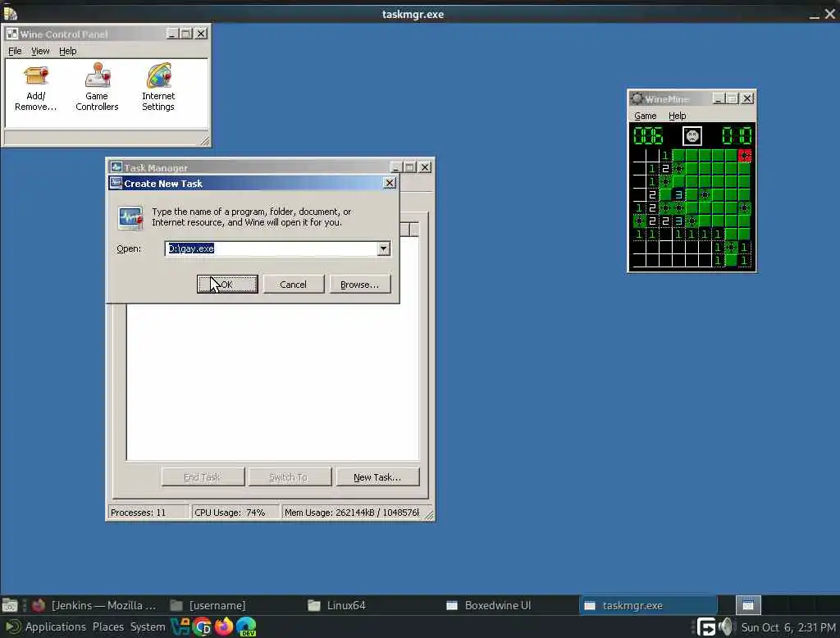Click the WineMine timer display
The width and height of the screenshot is (840, 638).
737,135
